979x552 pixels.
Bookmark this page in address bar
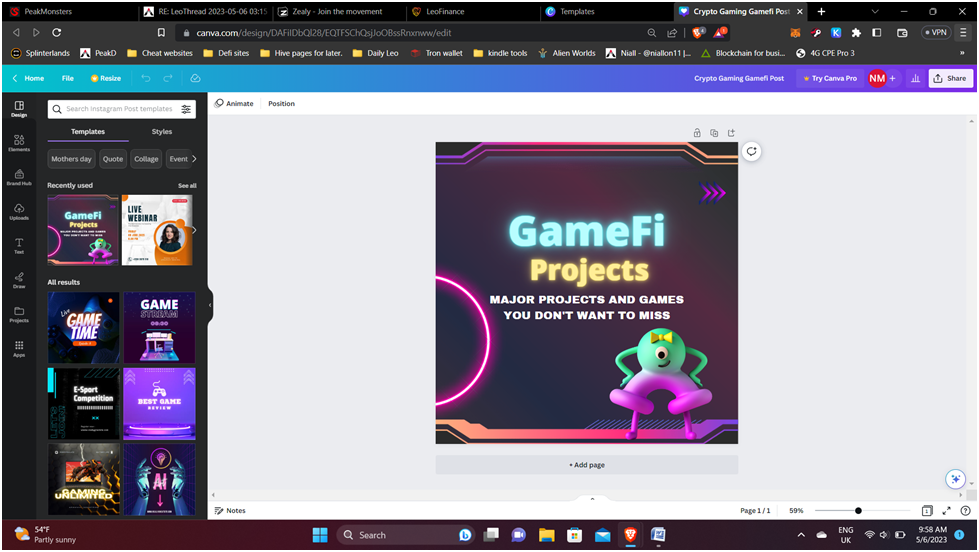[161, 32]
